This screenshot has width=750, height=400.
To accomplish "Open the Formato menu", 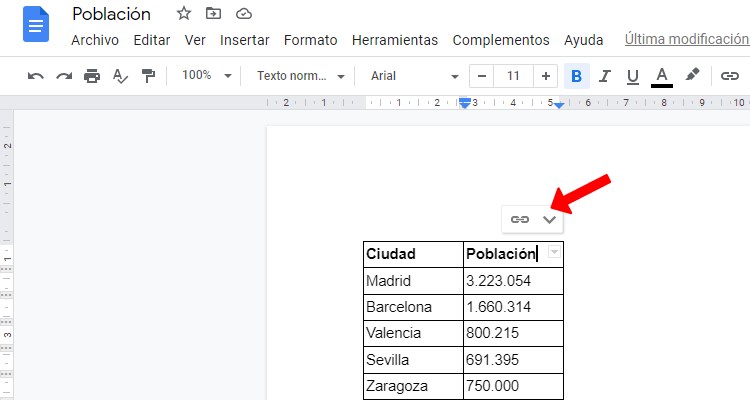I will pyautogui.click(x=310, y=40).
